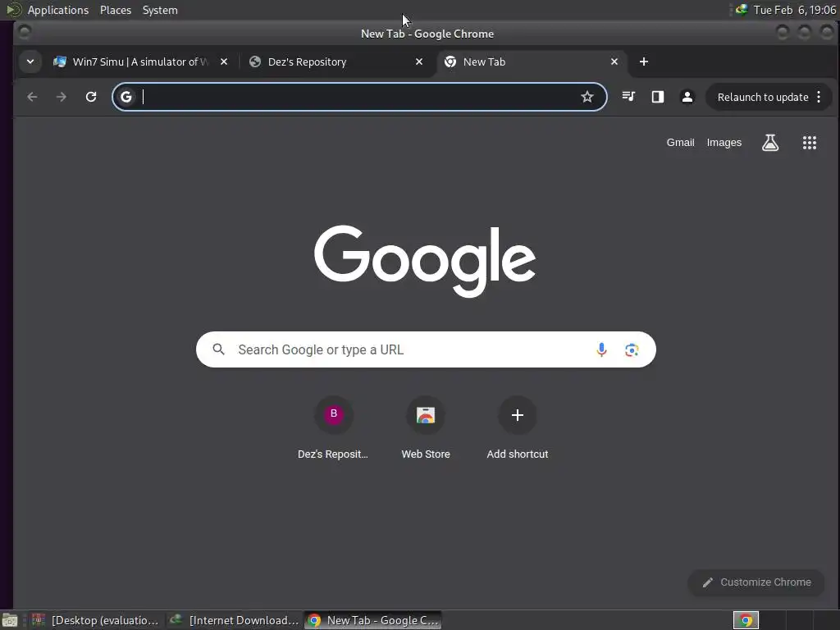Image resolution: width=840 pixels, height=630 pixels.
Task: Search by image with Google Lens
Action: [x=632, y=349]
